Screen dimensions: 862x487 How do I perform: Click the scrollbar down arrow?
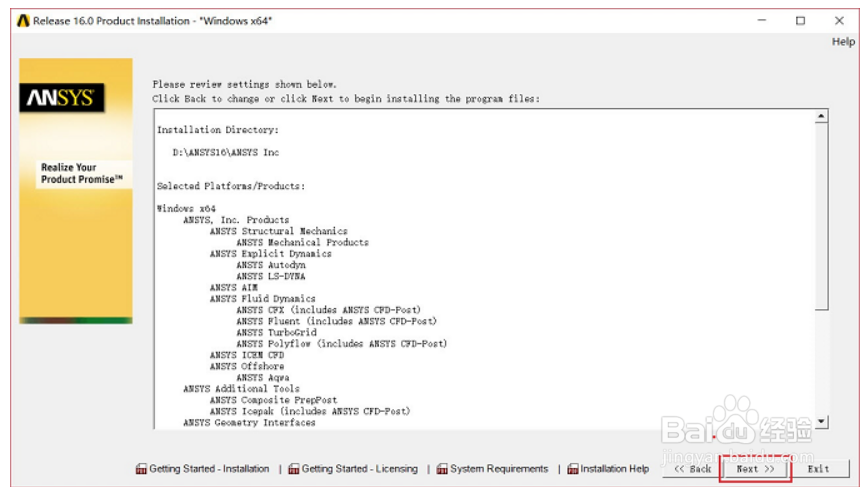click(821, 422)
